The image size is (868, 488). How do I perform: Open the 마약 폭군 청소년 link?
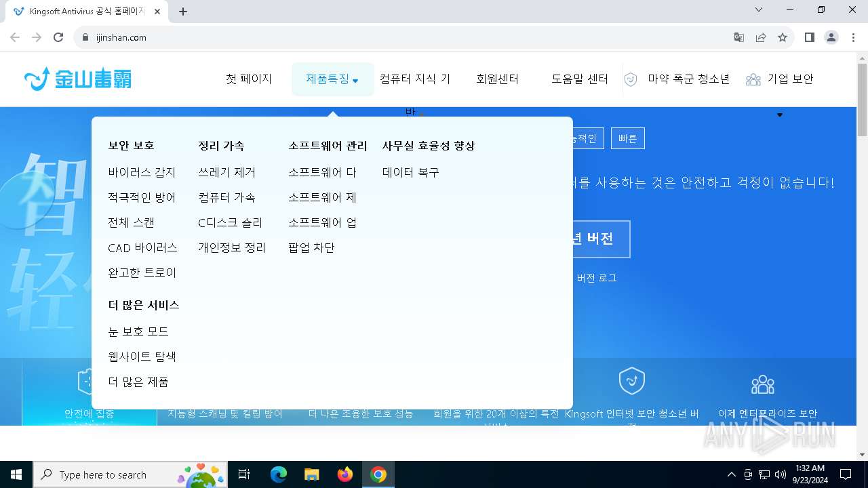(689, 79)
